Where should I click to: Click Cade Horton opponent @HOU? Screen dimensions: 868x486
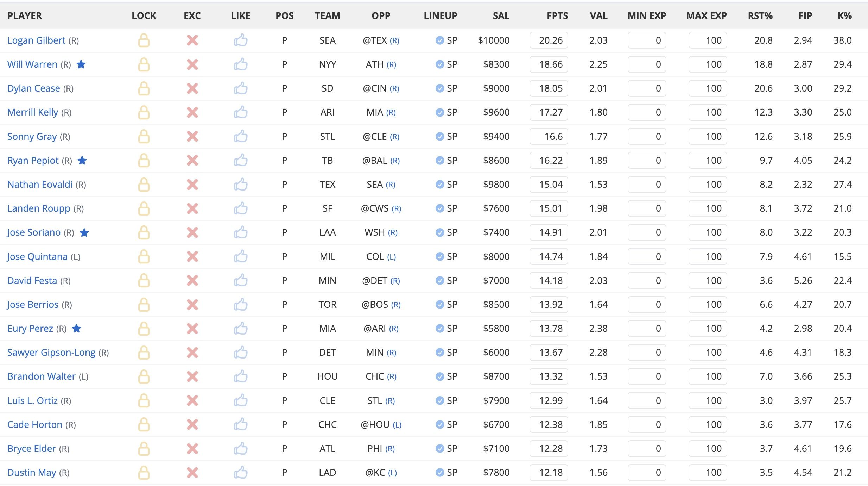click(x=375, y=425)
